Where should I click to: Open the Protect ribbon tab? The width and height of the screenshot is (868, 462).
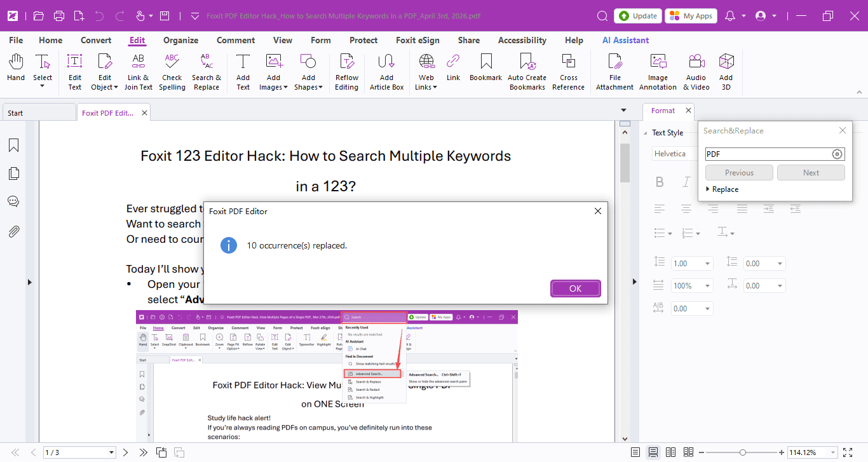[x=363, y=40]
